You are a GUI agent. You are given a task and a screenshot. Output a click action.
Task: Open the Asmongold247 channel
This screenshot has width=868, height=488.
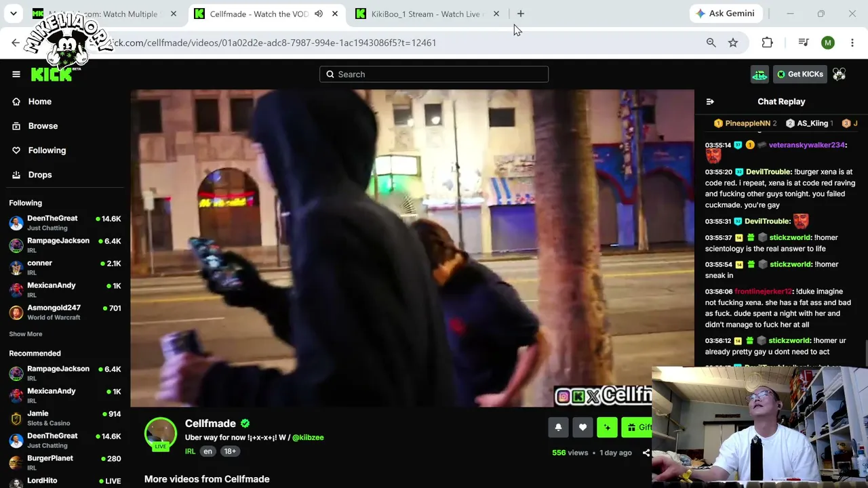[65, 312]
